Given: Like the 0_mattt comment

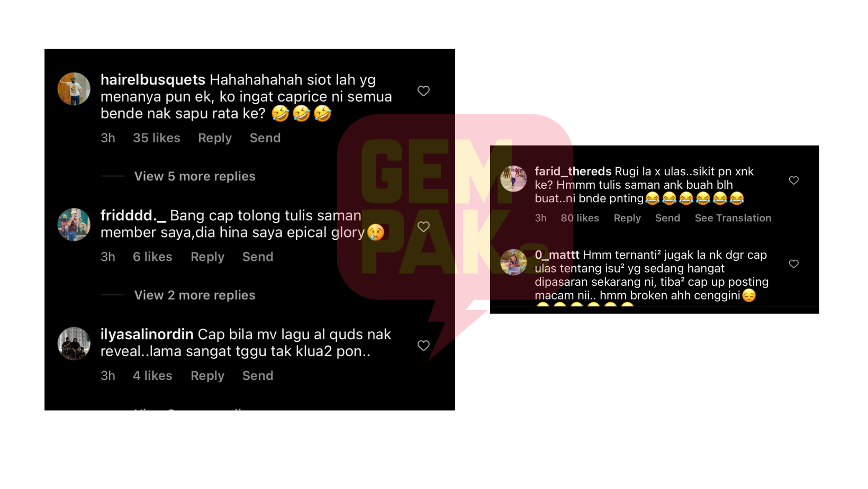Looking at the screenshot, I should coord(793,264).
